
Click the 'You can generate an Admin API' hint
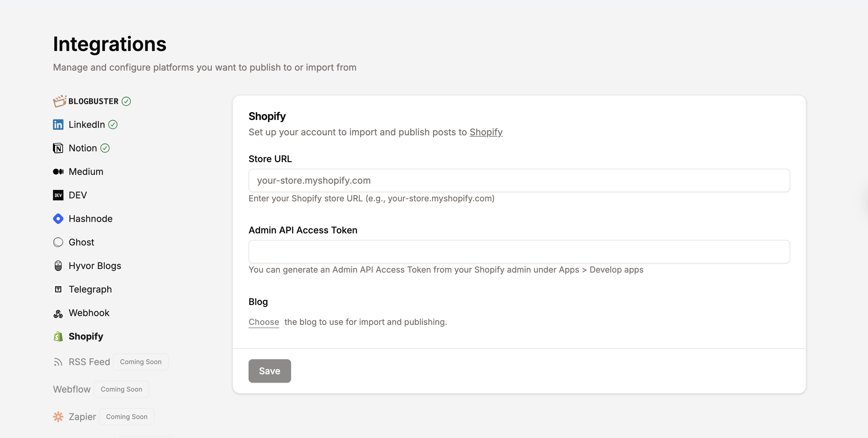(446, 270)
